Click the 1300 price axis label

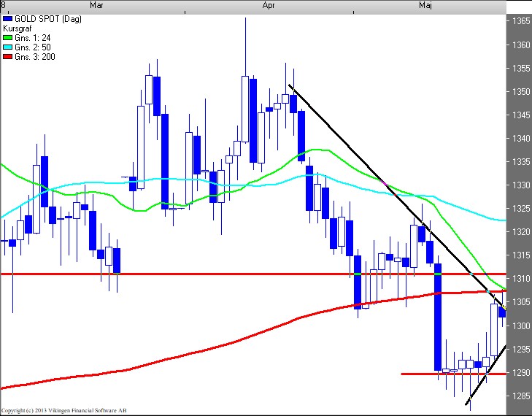click(x=521, y=326)
